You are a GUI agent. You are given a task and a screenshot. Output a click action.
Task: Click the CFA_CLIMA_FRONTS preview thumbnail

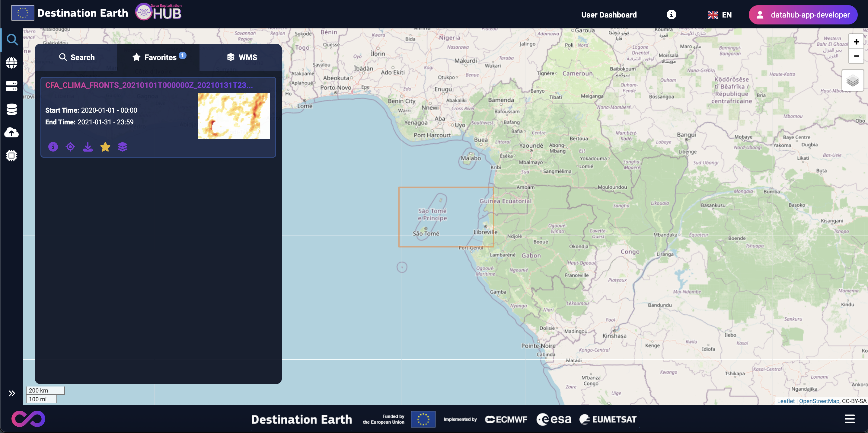point(234,116)
